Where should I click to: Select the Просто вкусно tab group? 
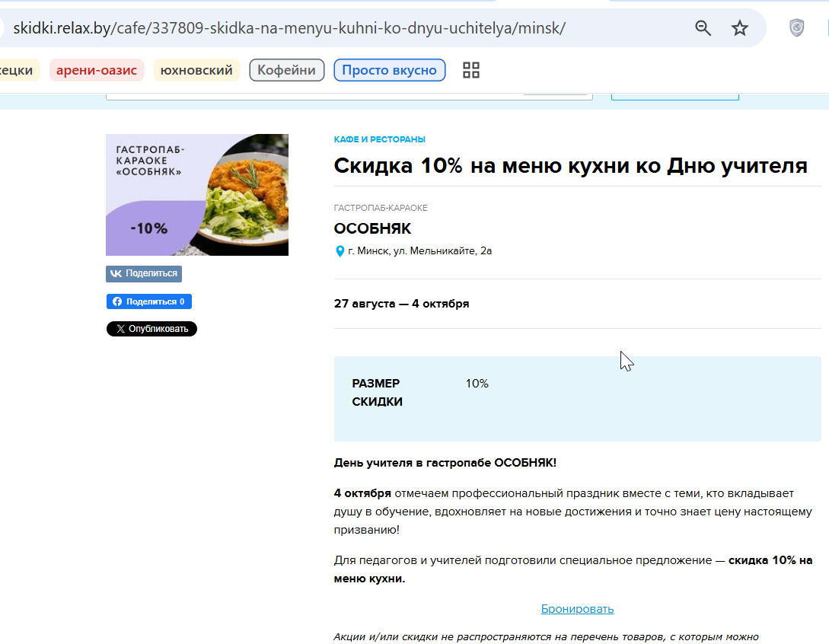click(389, 70)
